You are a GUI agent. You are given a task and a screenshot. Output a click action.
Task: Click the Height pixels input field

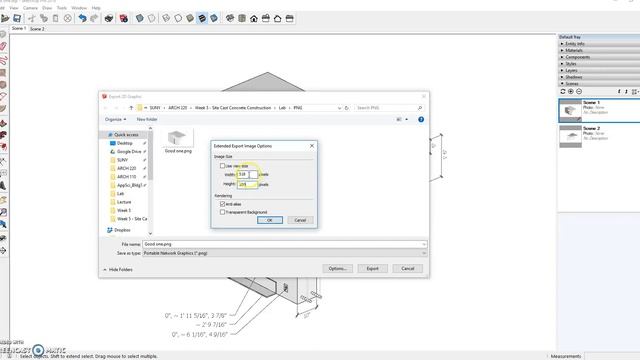[x=247, y=184]
